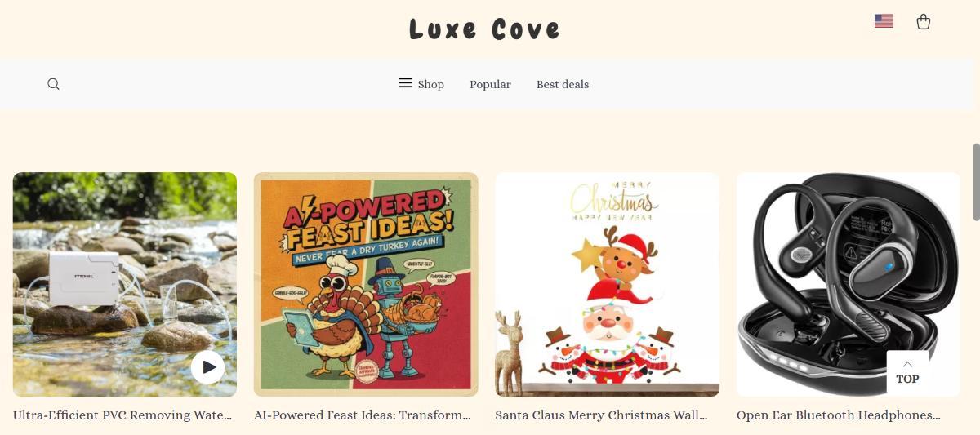Screen dimensions: 980x435
Task: Open the search magnifier icon
Action: 53,84
